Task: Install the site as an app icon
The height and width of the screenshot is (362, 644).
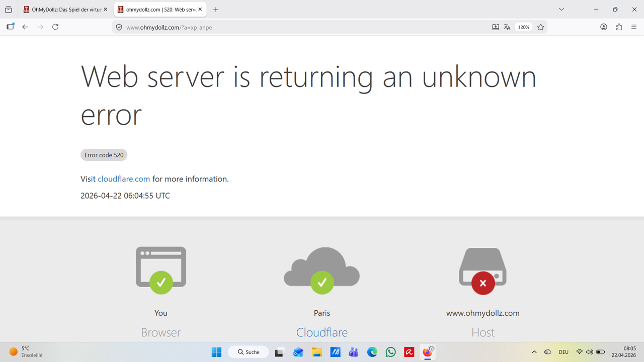Action: pos(496,27)
